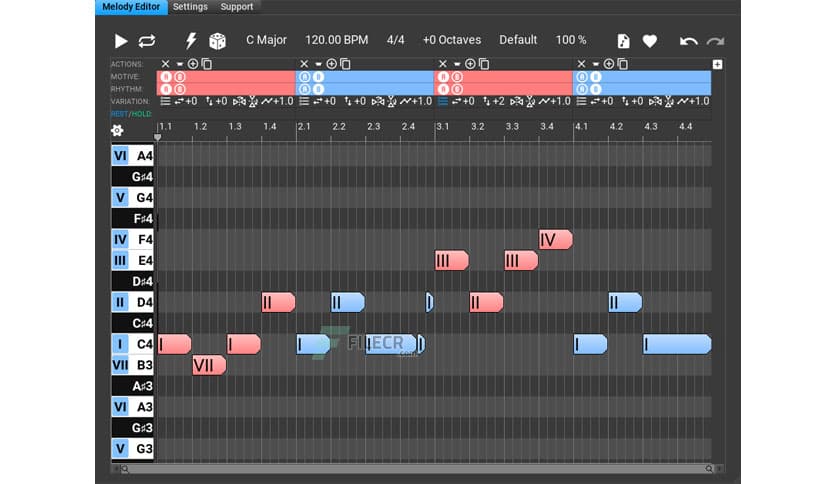Open the C Major scale dropdown

coord(266,40)
